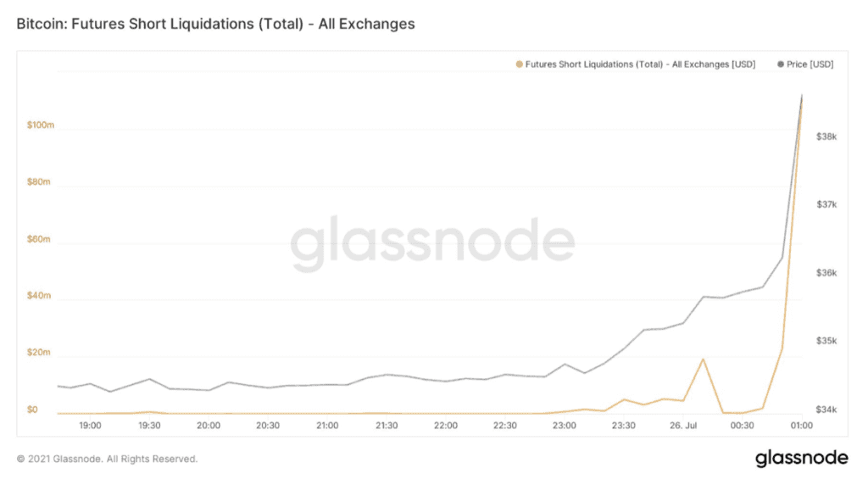Image resolution: width=868 pixels, height=485 pixels.
Task: Click the 22:00 time axis label
Action: click(446, 426)
